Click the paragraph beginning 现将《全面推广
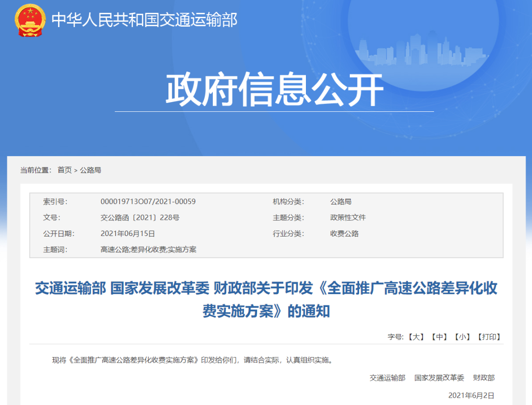Viewport: 532px width, 405px height. [194, 360]
